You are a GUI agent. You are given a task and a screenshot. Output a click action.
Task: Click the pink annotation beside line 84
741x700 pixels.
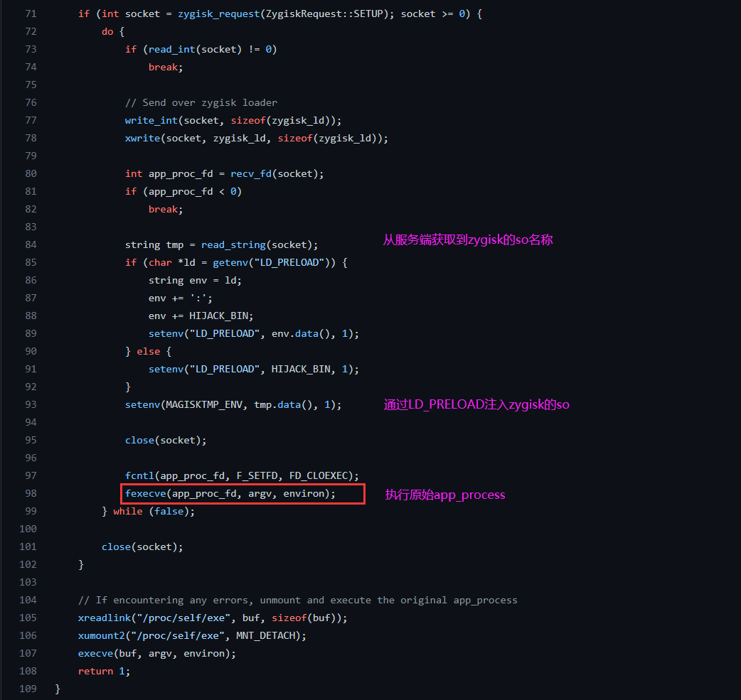(x=468, y=240)
